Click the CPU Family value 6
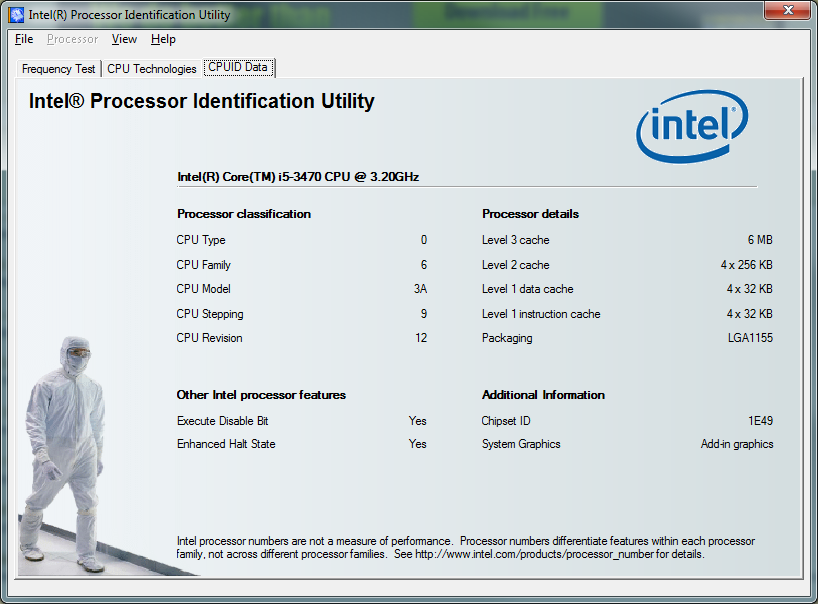The image size is (818, 604). [424, 265]
